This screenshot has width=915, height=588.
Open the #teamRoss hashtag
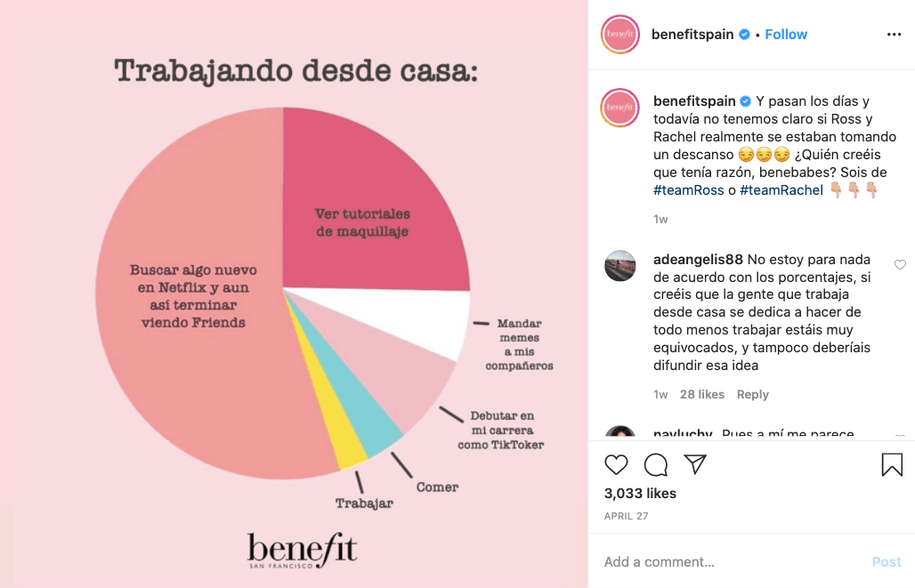(x=689, y=190)
